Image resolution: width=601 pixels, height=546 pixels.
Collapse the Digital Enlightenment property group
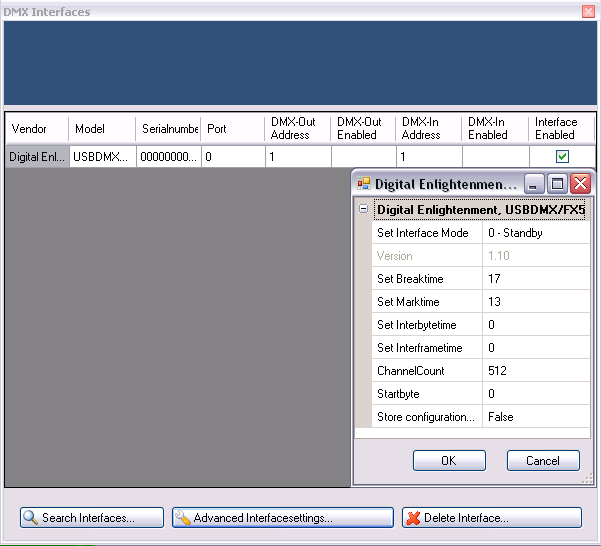click(x=363, y=210)
